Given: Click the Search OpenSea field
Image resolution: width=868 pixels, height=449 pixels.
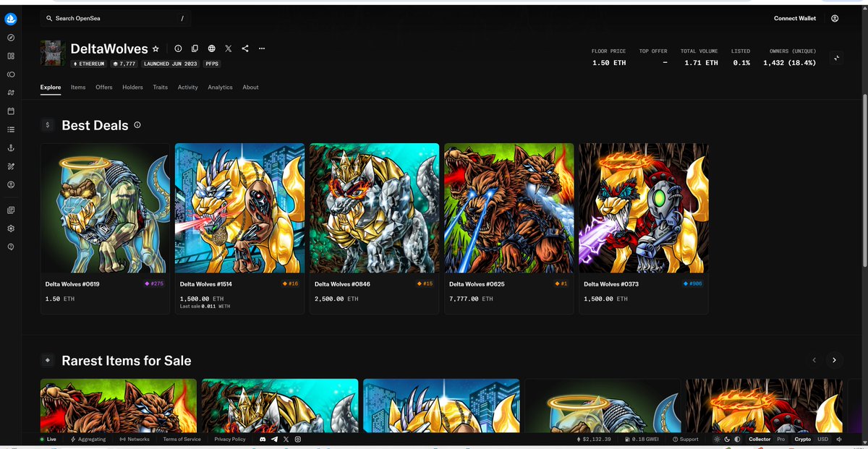Looking at the screenshot, I should [x=116, y=18].
